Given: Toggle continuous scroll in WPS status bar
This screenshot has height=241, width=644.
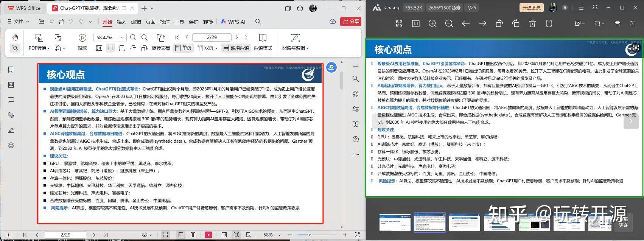Looking at the screenshot, I should (x=165, y=235).
